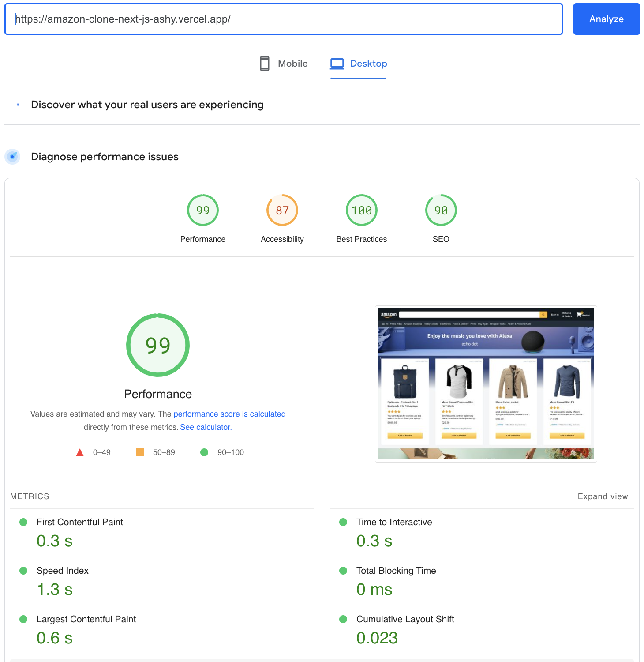Click the green circle 90–100 legend icon

point(204,452)
